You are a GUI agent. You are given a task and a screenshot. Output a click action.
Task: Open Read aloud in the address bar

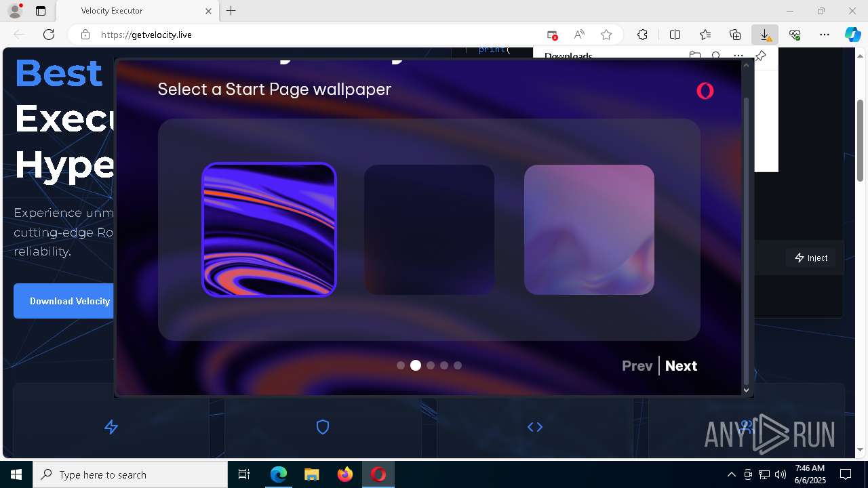[x=579, y=35]
